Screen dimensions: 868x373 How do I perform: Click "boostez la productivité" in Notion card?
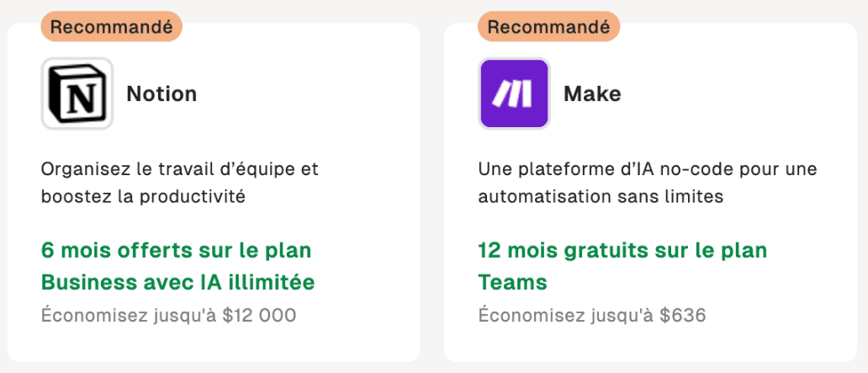coord(143,198)
